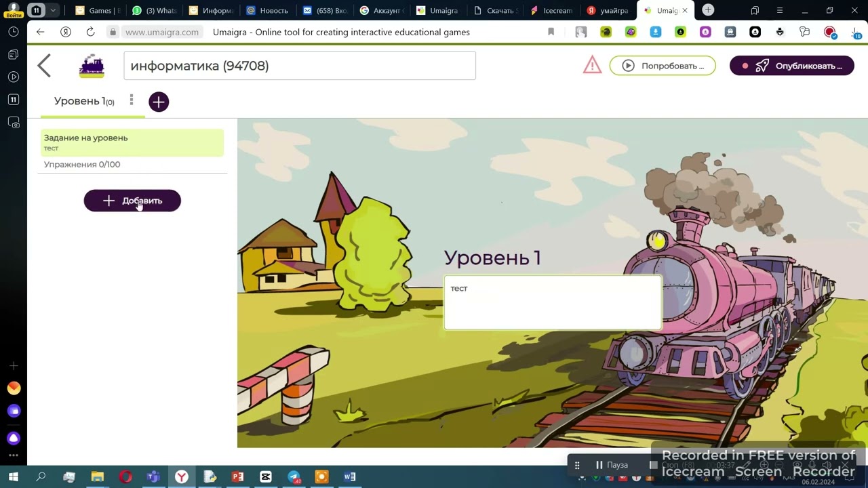The width and height of the screenshot is (868, 488).
Task: Bookmark the page with the bookmark icon
Action: pyautogui.click(x=551, y=32)
